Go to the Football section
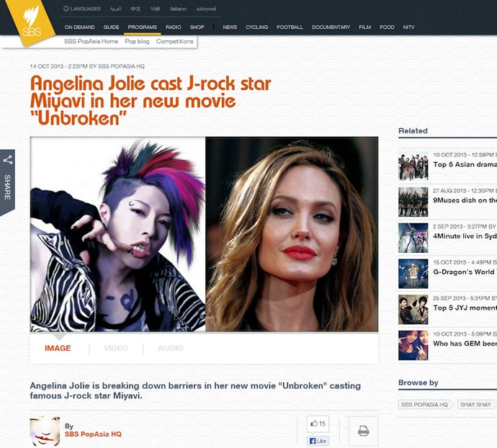The image size is (497, 448). (x=290, y=27)
